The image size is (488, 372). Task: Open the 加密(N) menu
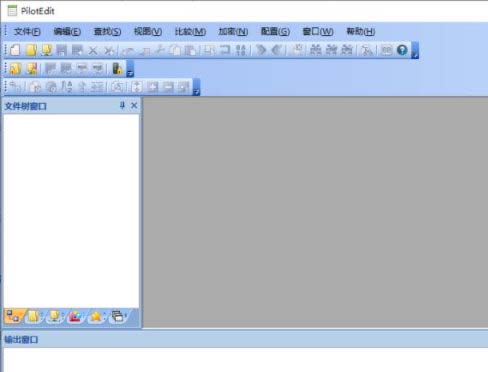pyautogui.click(x=233, y=32)
